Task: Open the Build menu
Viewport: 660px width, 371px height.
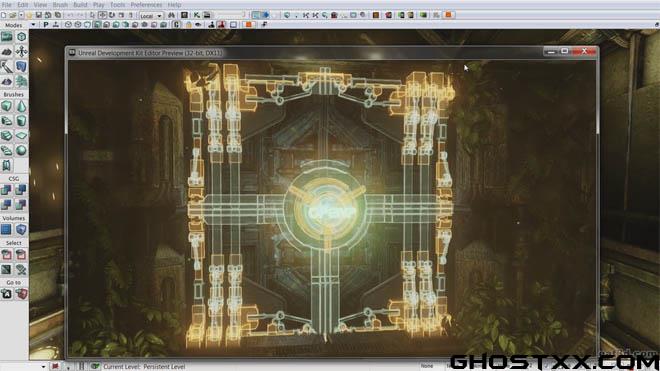Action: (80, 5)
